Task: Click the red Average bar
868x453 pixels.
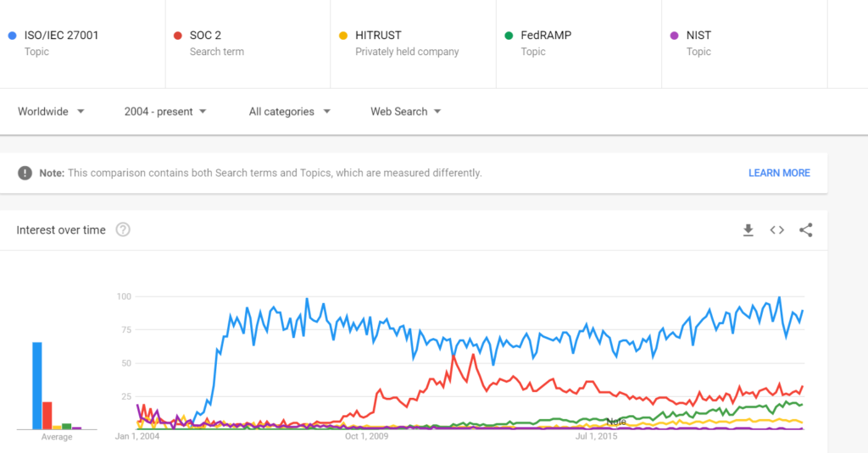Action: (47, 416)
